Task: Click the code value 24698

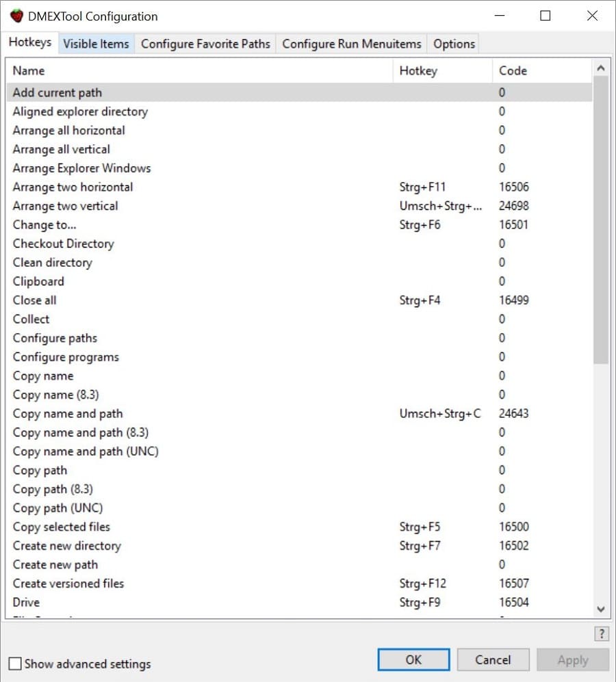Action: 514,206
